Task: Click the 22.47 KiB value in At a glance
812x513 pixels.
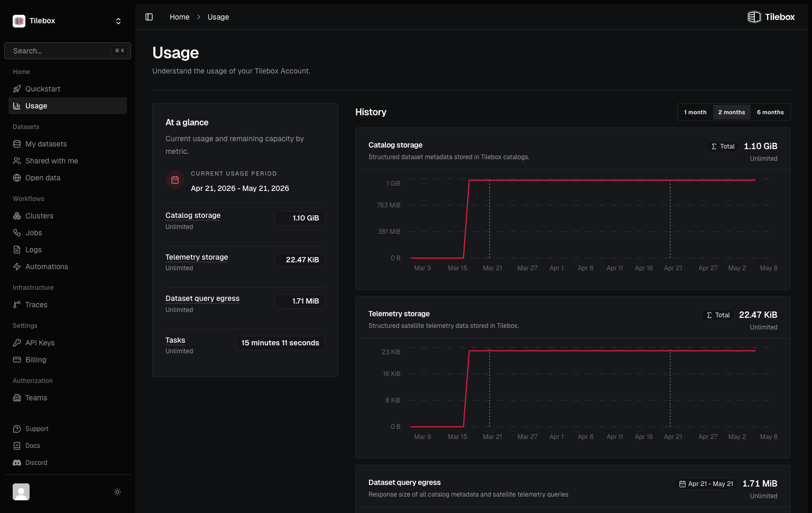Action: point(300,260)
